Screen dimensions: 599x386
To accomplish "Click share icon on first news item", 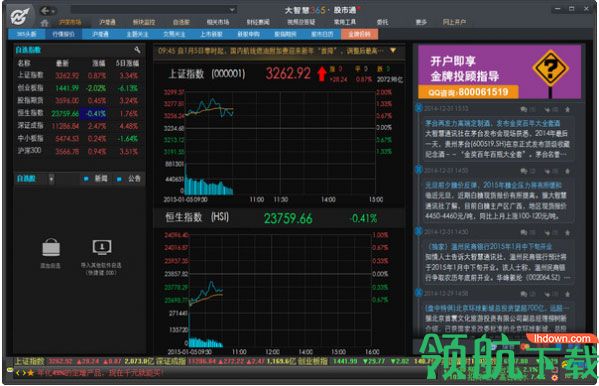I will click(x=547, y=110).
